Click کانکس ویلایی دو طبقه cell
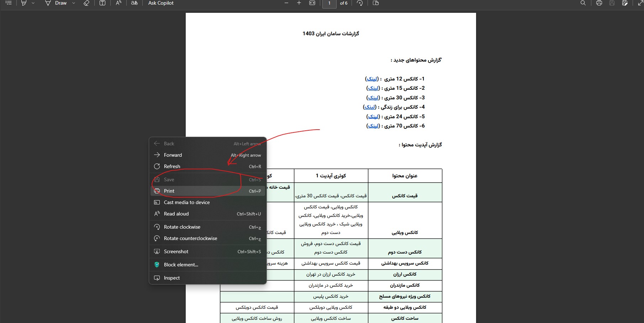This screenshot has height=323, width=644. point(405,307)
